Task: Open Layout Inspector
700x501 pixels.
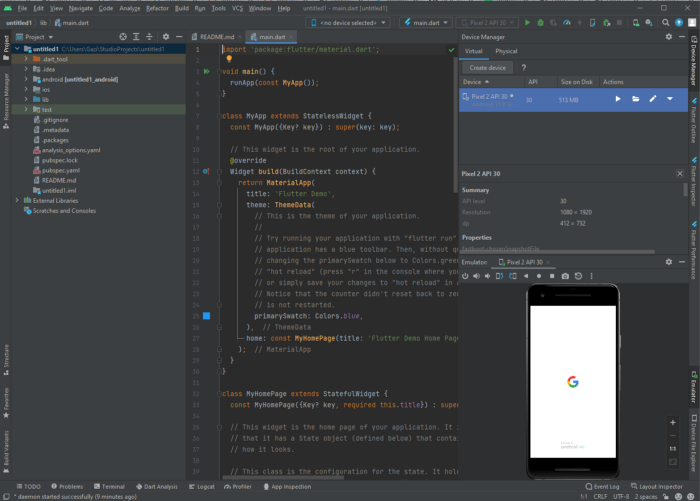Action: click(657, 487)
